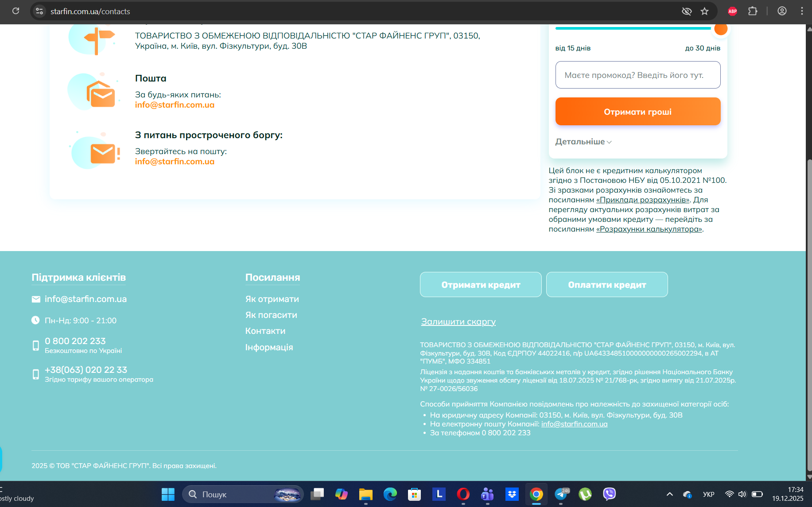Viewport: 812px width, 507px height.
Task: Open footer link Інформація
Action: 269,348
